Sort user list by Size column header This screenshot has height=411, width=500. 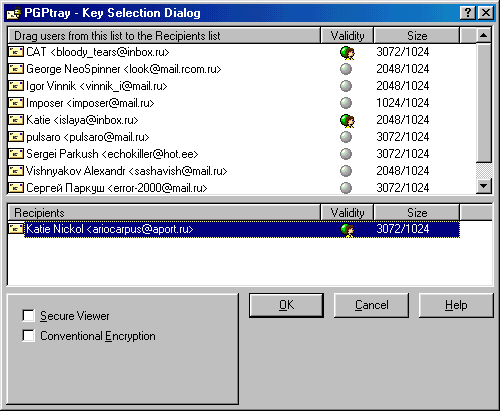coord(417,36)
